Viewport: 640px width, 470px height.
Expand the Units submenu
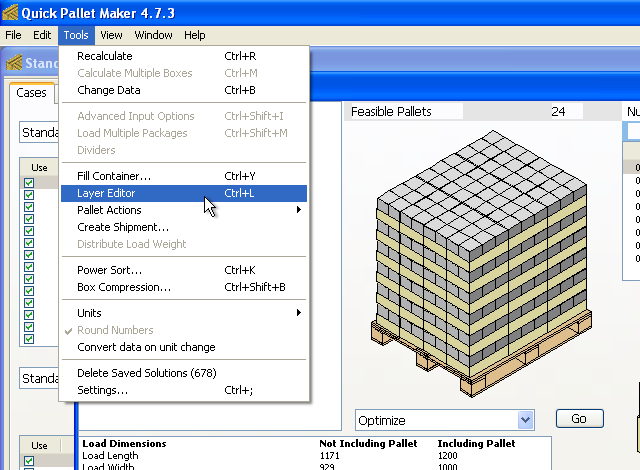(184, 313)
